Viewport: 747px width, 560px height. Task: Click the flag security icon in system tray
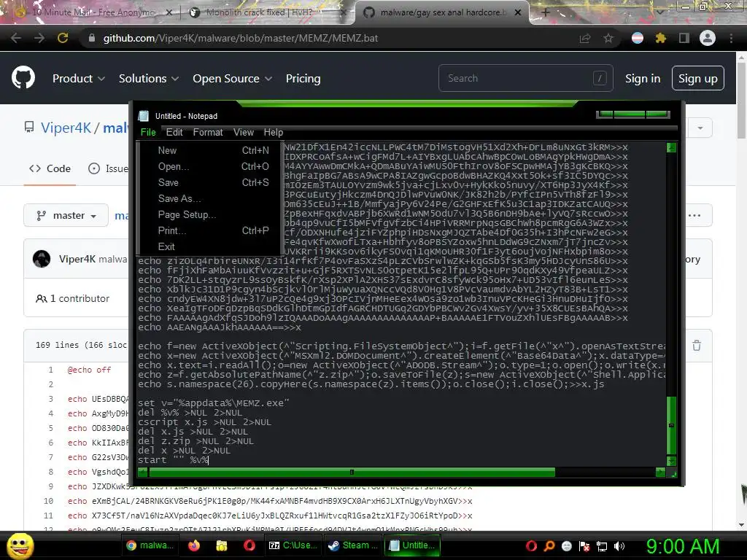[x=584, y=546]
